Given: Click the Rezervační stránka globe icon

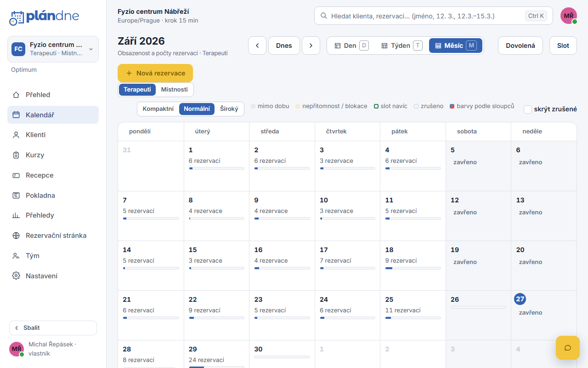Looking at the screenshot, I should (16, 236).
